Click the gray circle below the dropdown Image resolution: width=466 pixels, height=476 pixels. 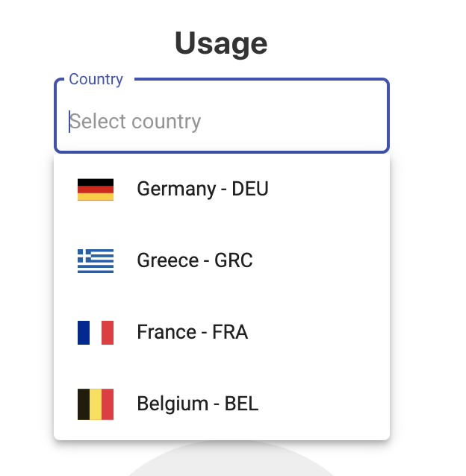tap(232, 458)
